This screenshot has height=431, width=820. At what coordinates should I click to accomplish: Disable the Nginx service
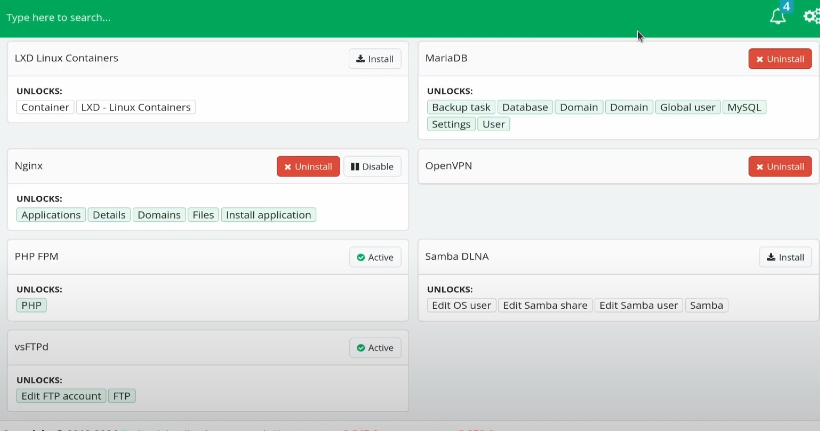[x=372, y=167]
